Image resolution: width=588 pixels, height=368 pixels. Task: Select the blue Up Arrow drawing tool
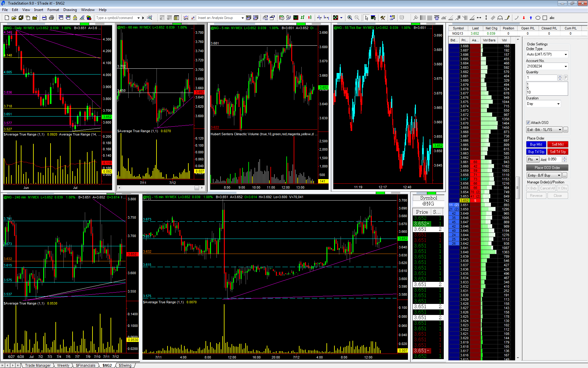tap(531, 18)
